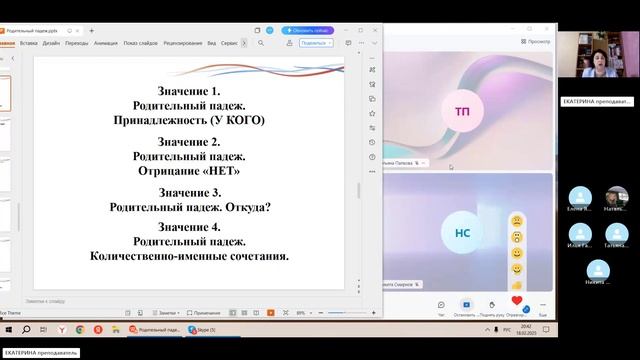Open the Просмотр view menu in Skype

tap(536, 41)
